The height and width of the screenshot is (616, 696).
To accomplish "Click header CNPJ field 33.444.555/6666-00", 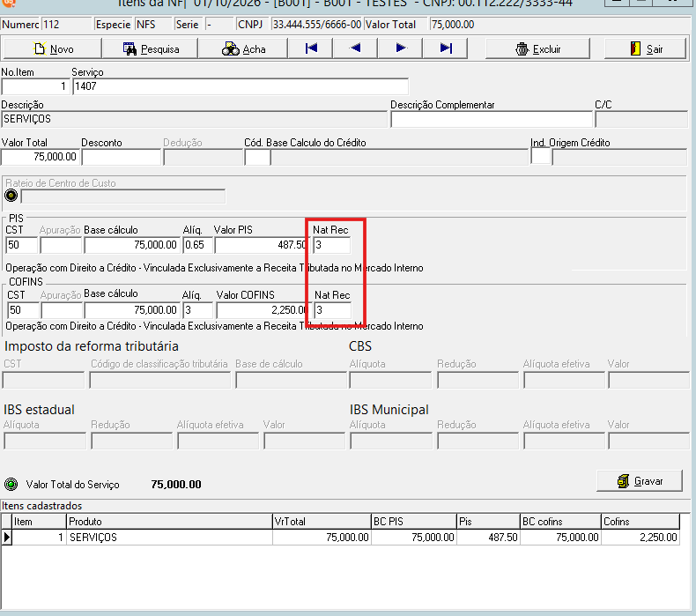I will [x=317, y=25].
